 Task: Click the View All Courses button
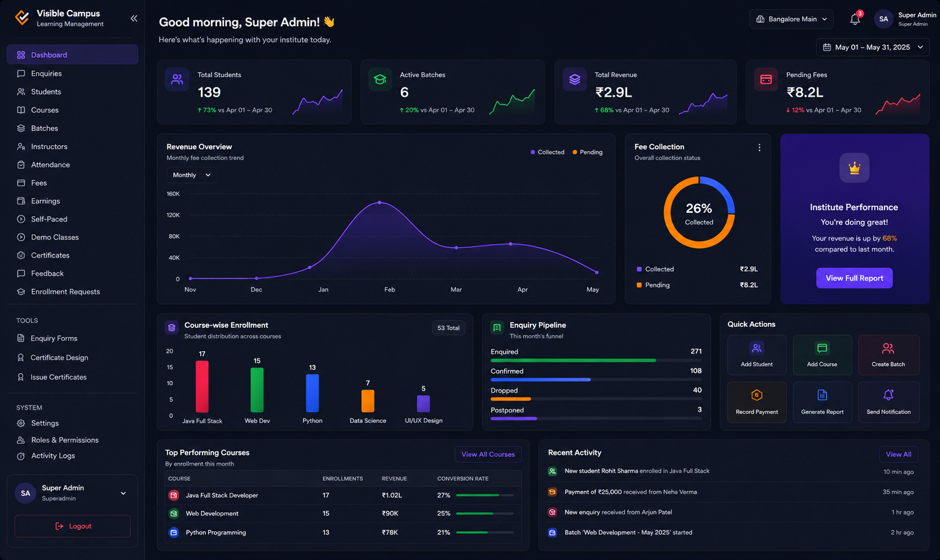[x=488, y=454]
